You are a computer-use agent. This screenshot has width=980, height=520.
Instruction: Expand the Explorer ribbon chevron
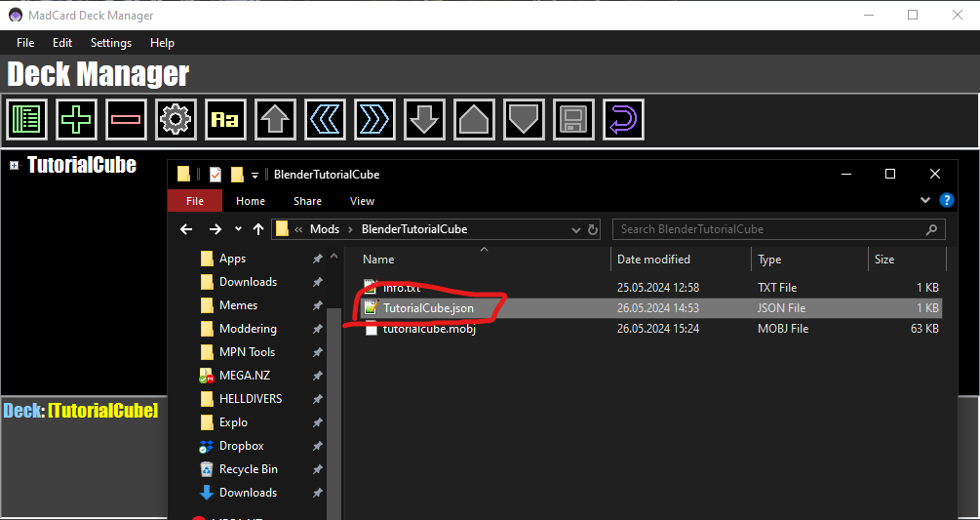925,201
